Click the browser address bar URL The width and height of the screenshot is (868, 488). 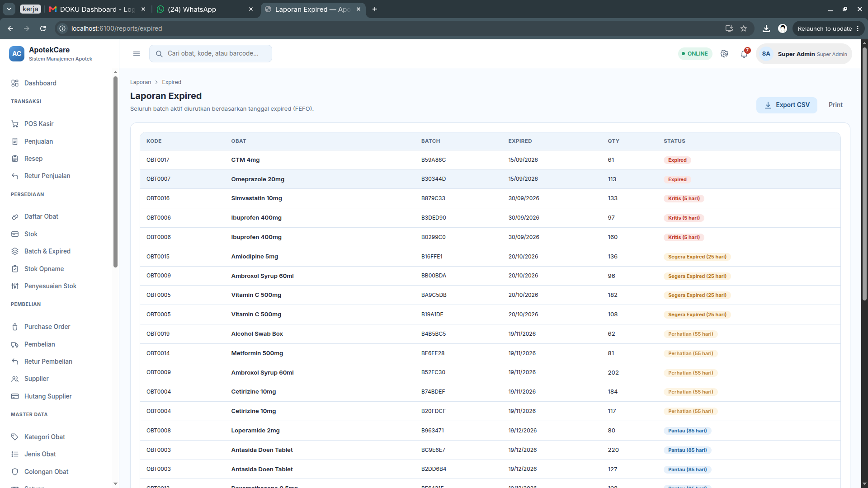pyautogui.click(x=117, y=28)
